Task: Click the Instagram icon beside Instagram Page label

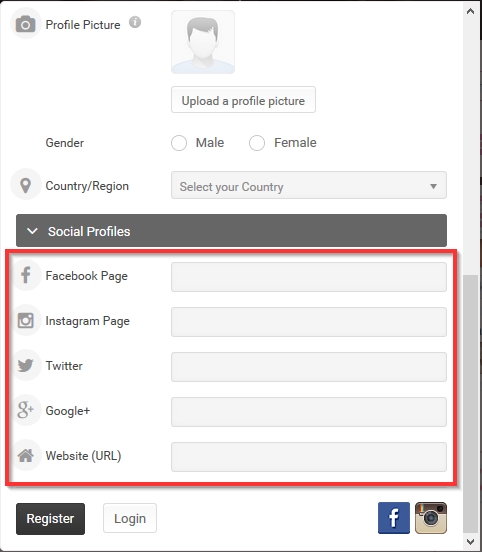Action: tap(25, 320)
